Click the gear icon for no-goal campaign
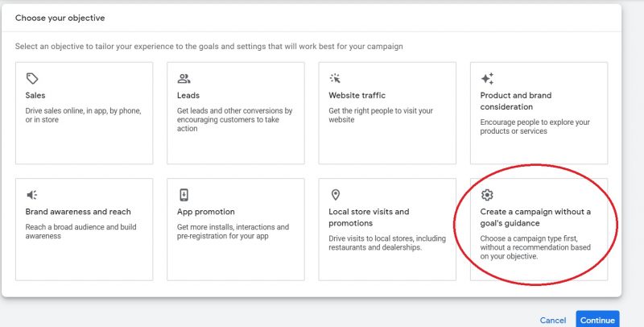The image size is (644, 327). coord(487,195)
